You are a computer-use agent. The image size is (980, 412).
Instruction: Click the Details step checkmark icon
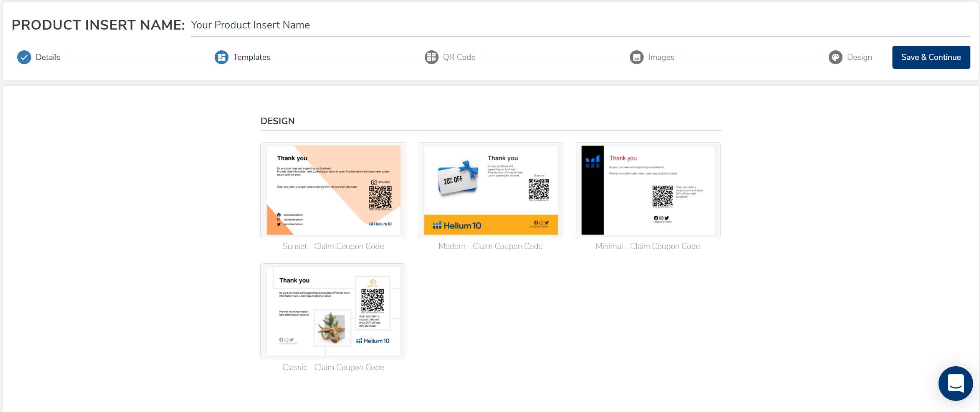tap(24, 57)
